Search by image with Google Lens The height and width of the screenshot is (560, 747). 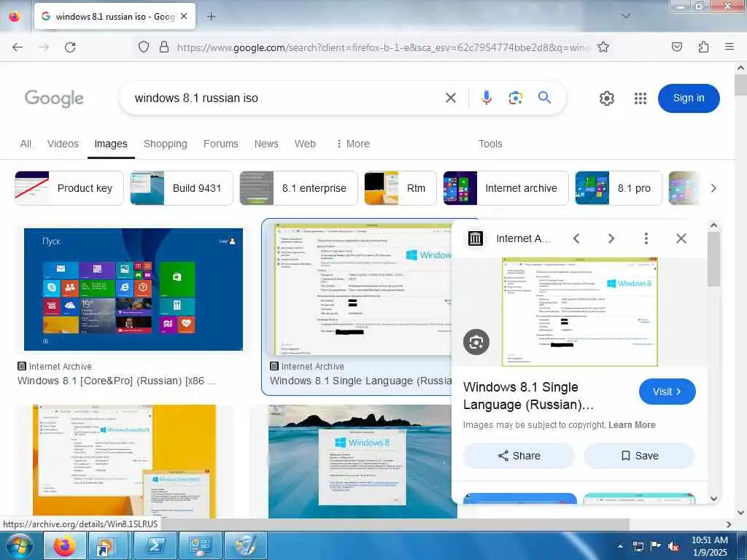516,98
